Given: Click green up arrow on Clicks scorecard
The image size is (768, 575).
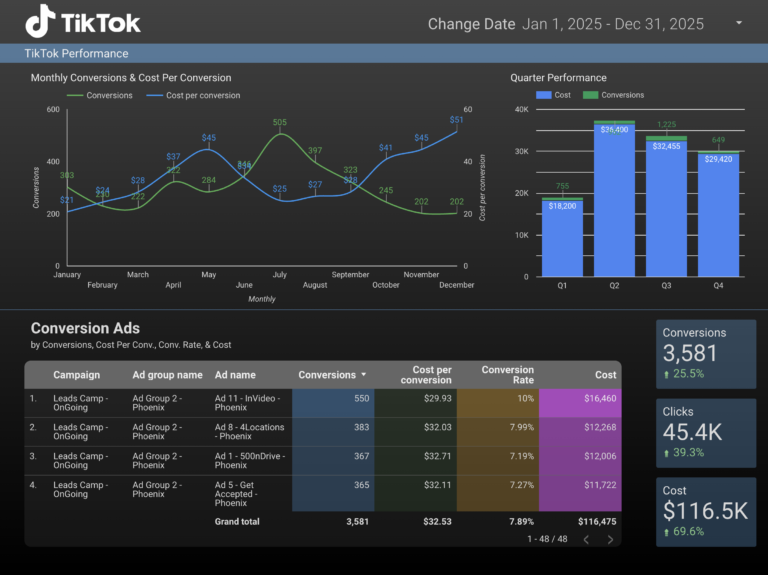Looking at the screenshot, I should 667,453.
